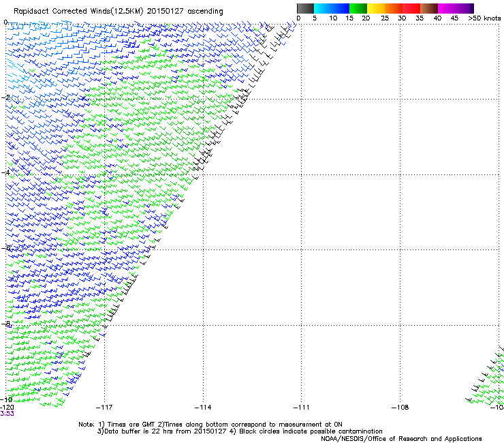The image size is (504, 443).
Task: Click the magenta-purple 40-50 knots color band
Action: click(456, 8)
